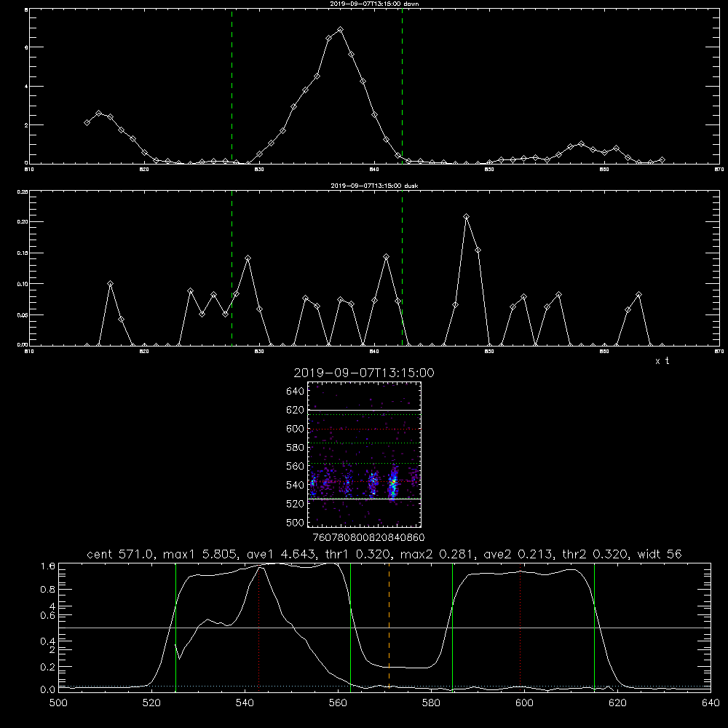
Task: Click the 'cent 571.0' value in stats line
Action: point(122,554)
